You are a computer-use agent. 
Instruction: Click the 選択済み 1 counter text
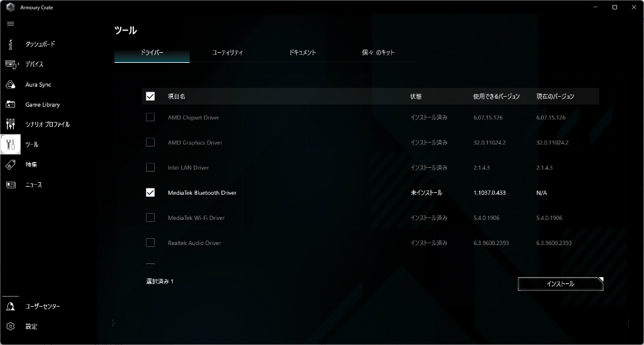(160, 281)
